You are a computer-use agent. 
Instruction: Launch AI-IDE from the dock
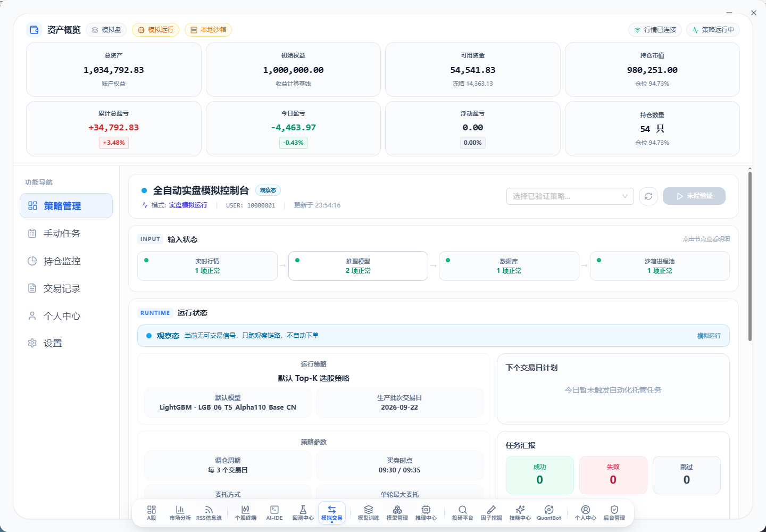pos(274,513)
